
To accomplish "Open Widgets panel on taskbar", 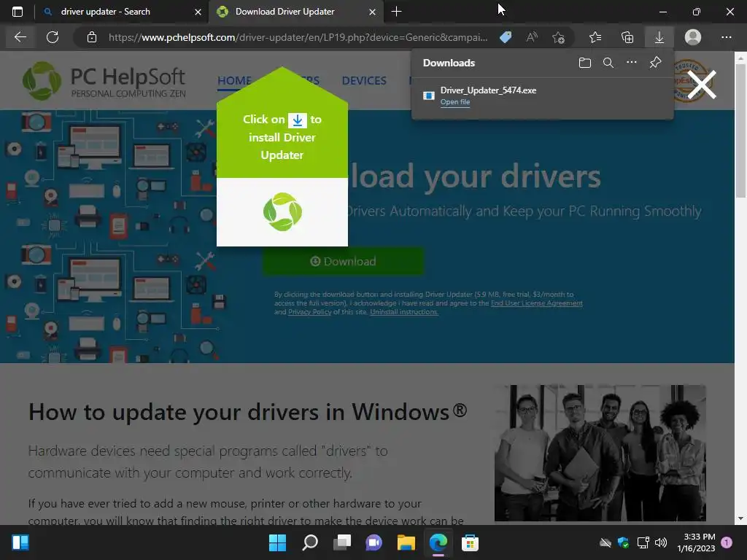I will (x=20, y=542).
